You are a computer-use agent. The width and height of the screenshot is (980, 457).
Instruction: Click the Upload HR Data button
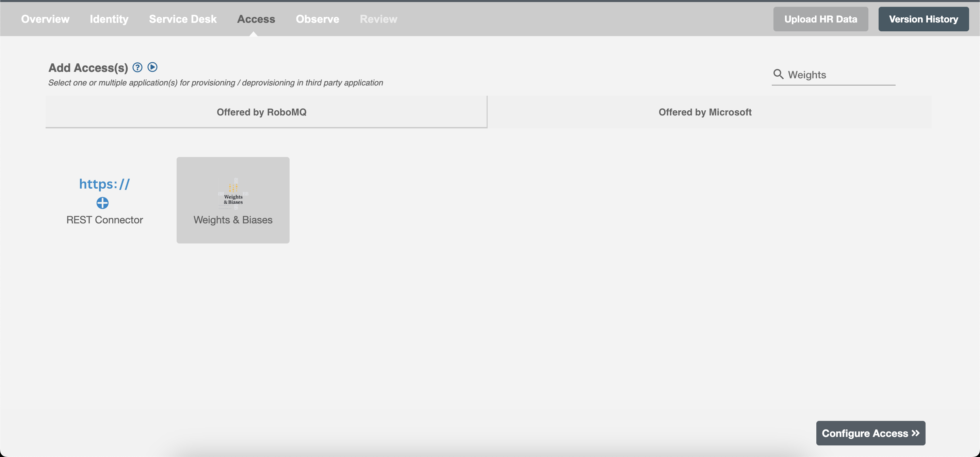click(820, 19)
